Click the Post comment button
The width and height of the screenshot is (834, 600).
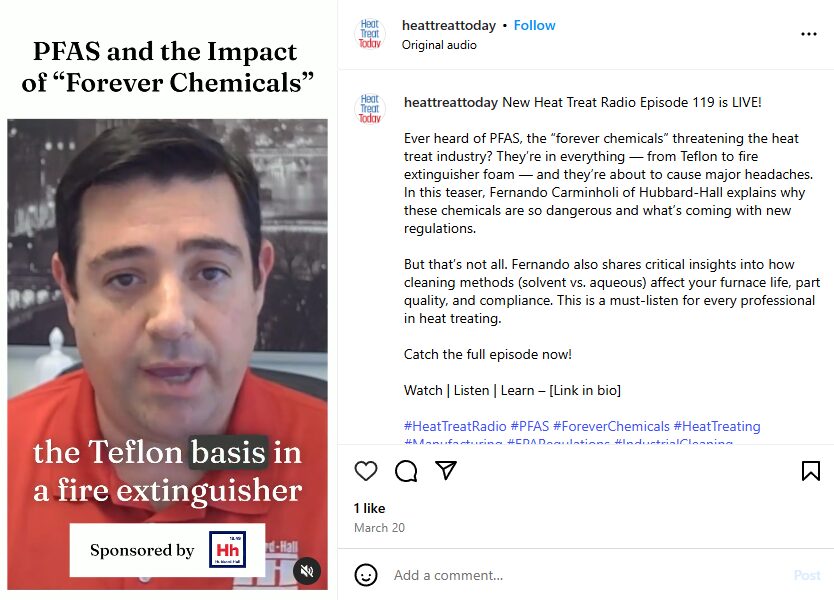tap(807, 575)
